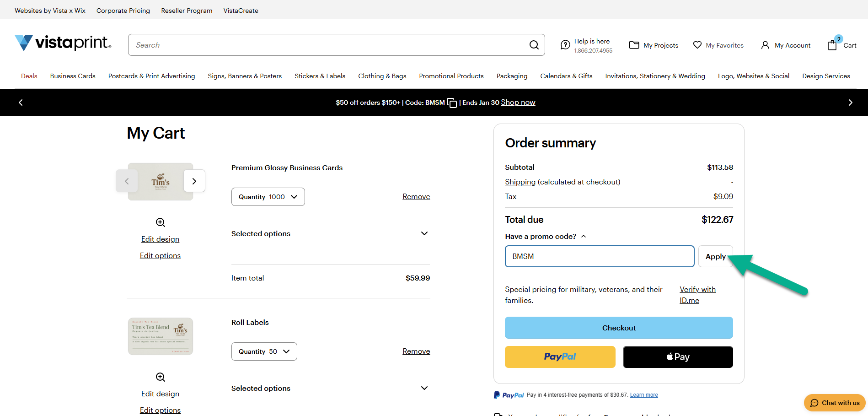
Task: Open Postcards & Print Advertising menu
Action: point(152,76)
